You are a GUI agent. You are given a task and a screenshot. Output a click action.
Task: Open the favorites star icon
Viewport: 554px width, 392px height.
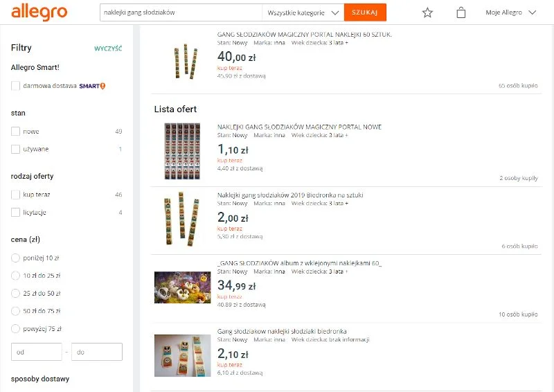click(427, 12)
